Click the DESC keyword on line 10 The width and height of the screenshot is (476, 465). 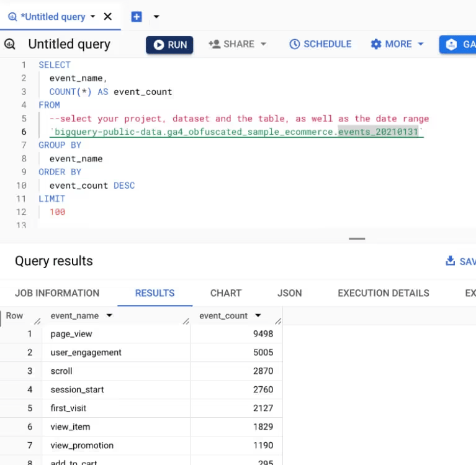(x=124, y=185)
